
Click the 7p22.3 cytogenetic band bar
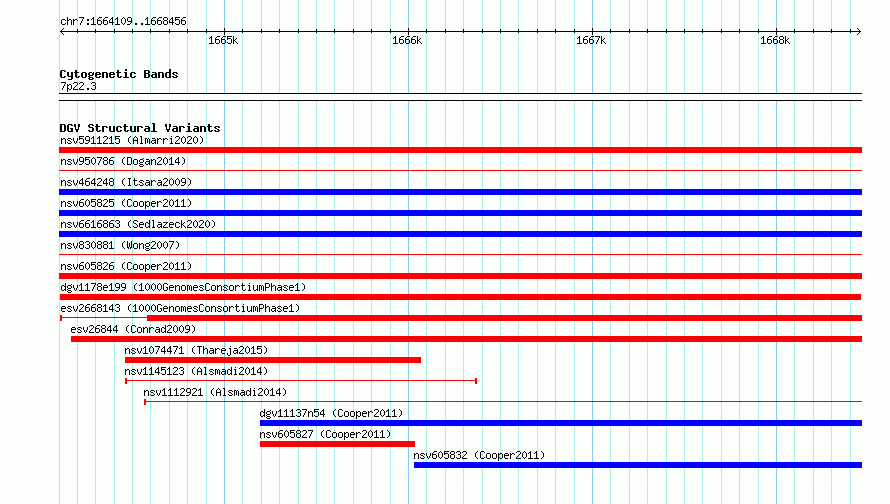pos(460,97)
